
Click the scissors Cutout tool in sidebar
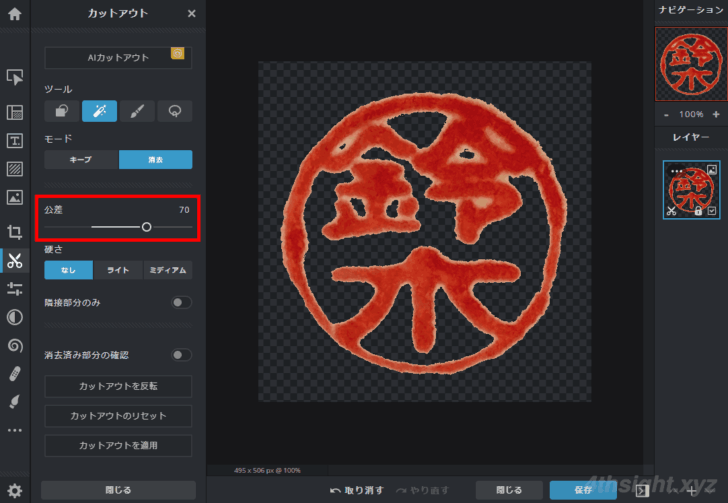(14, 261)
